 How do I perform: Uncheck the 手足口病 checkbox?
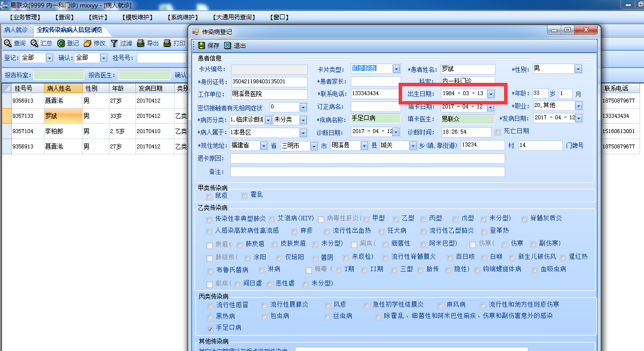pos(210,328)
